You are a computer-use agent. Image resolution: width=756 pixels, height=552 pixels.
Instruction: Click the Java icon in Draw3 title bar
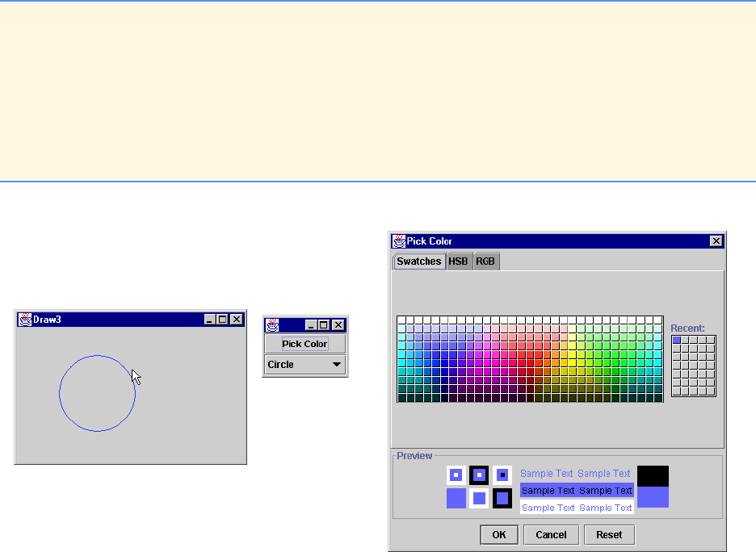(x=25, y=320)
